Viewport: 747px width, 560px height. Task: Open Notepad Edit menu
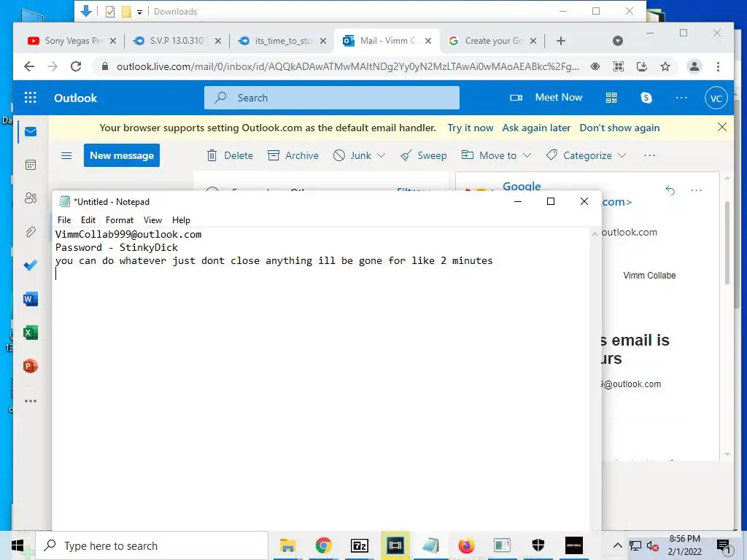pos(88,220)
